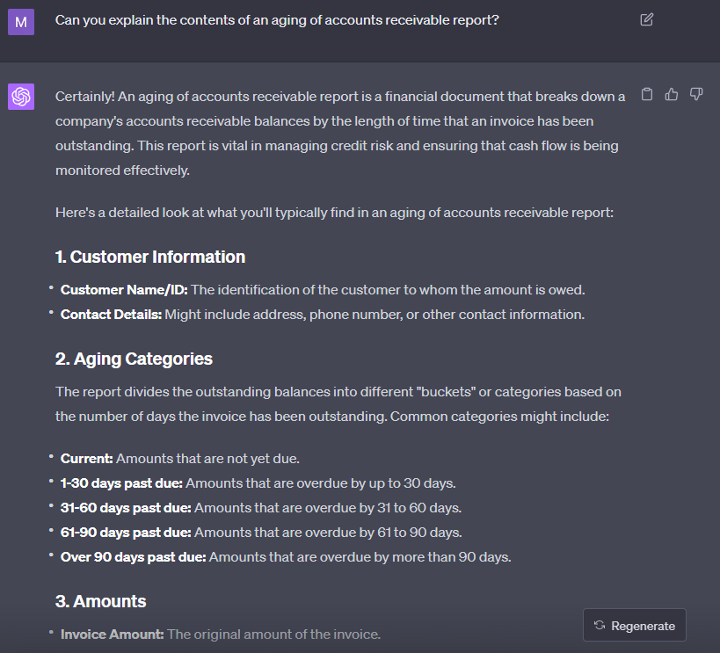Click the 'Customer Name/ID' bold label
Image resolution: width=720 pixels, height=654 pixels.
[124, 290]
